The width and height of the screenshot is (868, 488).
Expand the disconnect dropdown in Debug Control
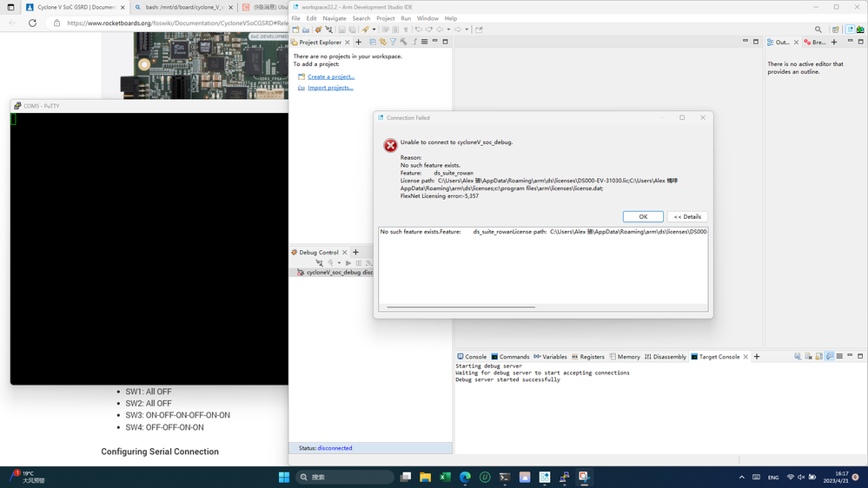(339, 263)
